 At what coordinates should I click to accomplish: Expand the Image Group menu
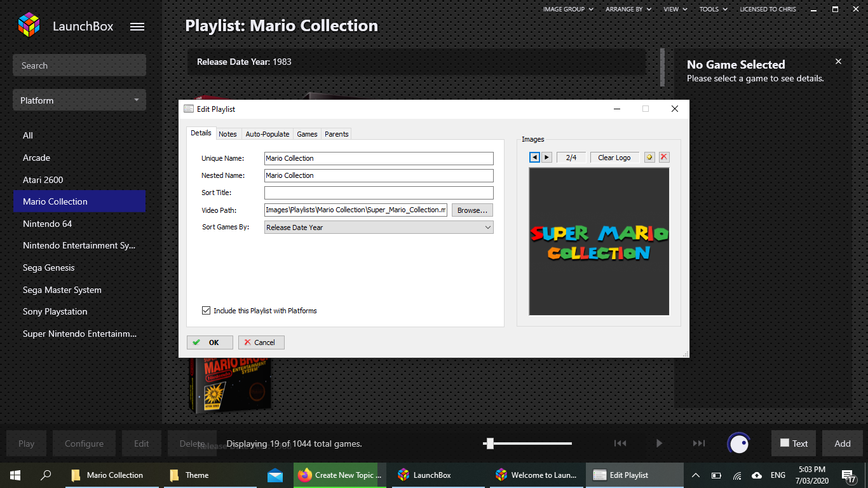coord(568,9)
